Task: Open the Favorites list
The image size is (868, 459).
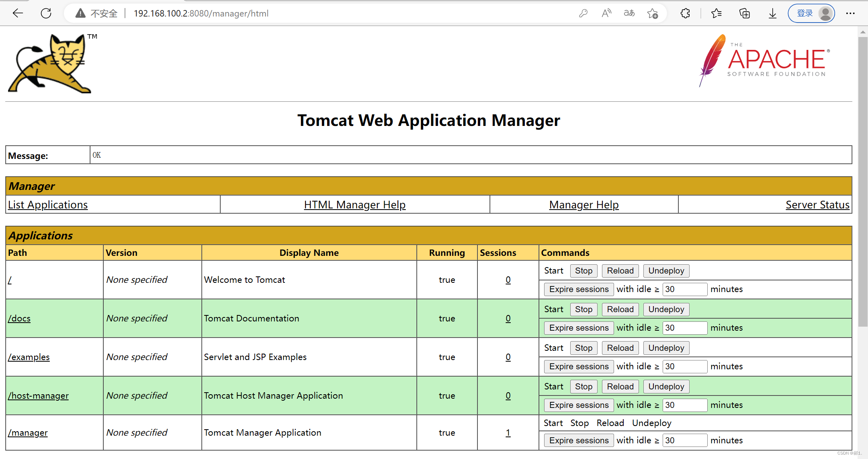Action: click(716, 13)
